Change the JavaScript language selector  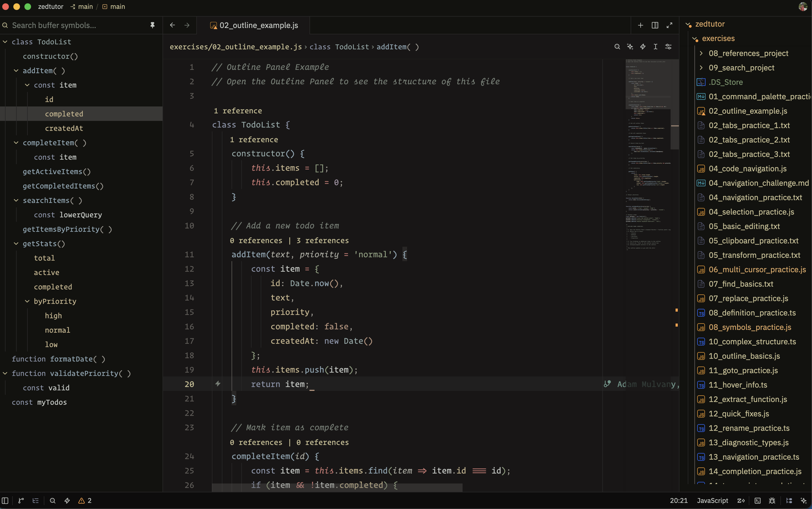coord(712,501)
